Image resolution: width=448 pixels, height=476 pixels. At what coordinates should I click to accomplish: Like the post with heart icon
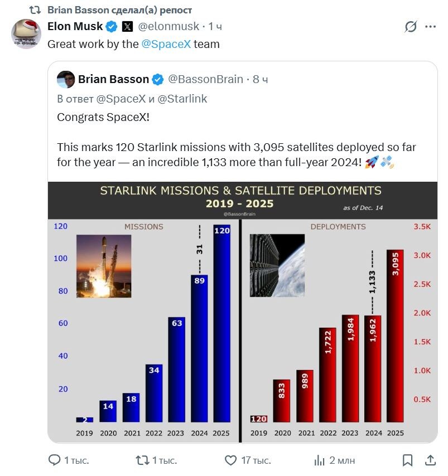[x=230, y=460]
